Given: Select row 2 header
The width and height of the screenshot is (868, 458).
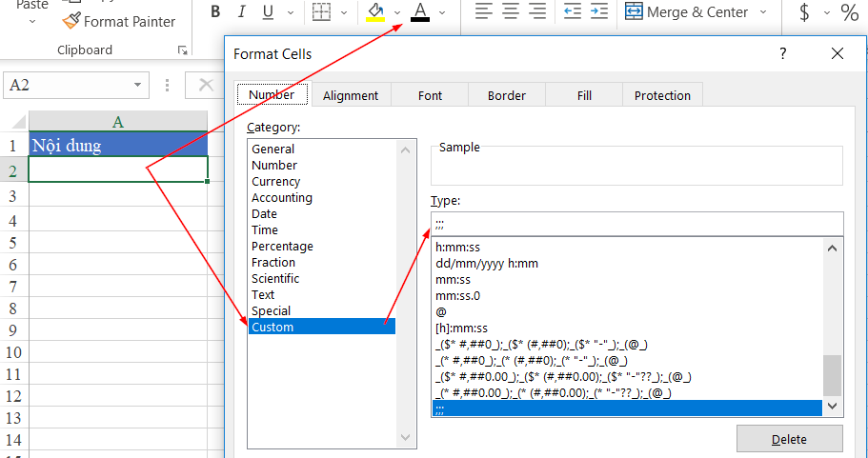Looking at the screenshot, I should (13, 171).
